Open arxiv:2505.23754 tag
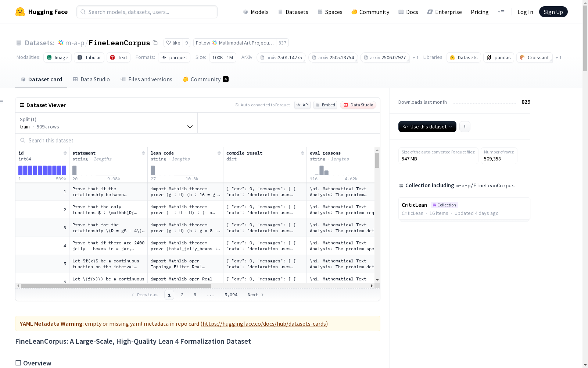This screenshot has height=368, width=588. click(x=333, y=57)
